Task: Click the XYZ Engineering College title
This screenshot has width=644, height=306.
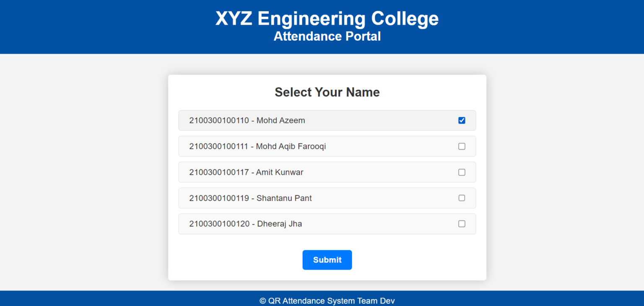Action: pyautogui.click(x=327, y=18)
